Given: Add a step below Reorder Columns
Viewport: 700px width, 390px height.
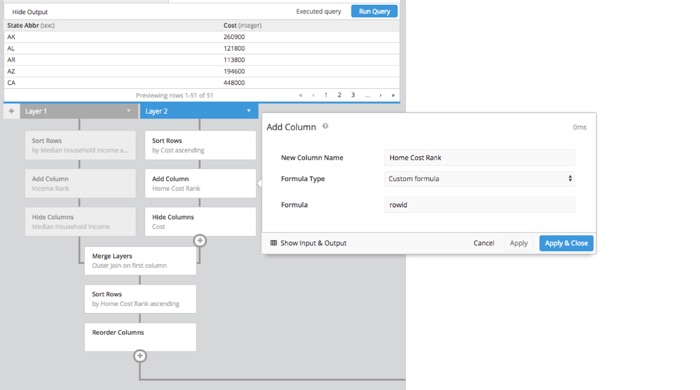Looking at the screenshot, I should click(x=140, y=356).
